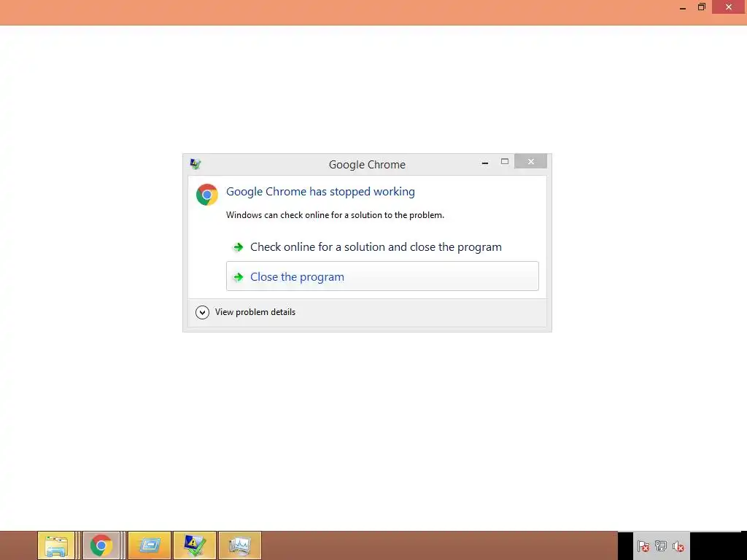Open the problem reporting taskbar icon with warning flag

click(x=195, y=545)
